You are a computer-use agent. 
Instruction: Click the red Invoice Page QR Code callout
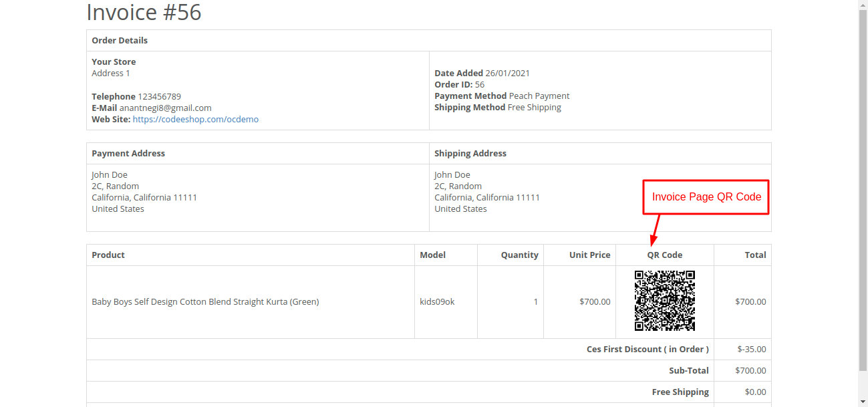(706, 197)
